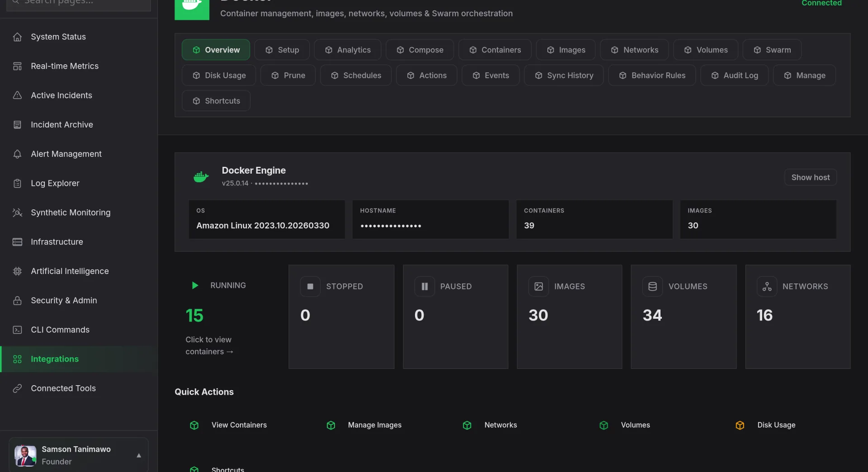The width and height of the screenshot is (868, 472).
Task: Click the Images picture icon in stats card
Action: [538, 286]
